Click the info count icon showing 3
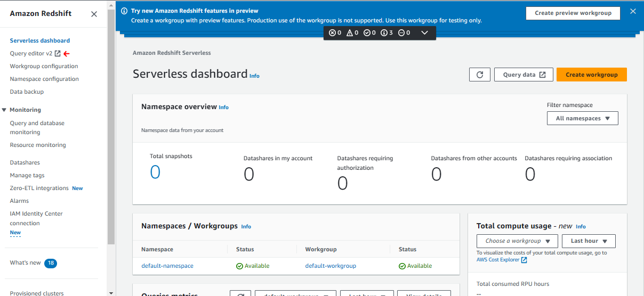The width and height of the screenshot is (644, 296). tap(384, 33)
